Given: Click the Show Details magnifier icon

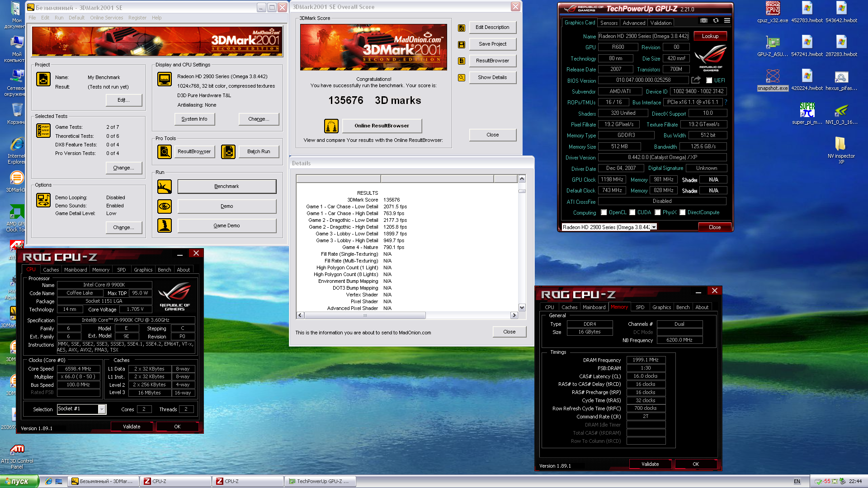Looking at the screenshot, I should (462, 78).
